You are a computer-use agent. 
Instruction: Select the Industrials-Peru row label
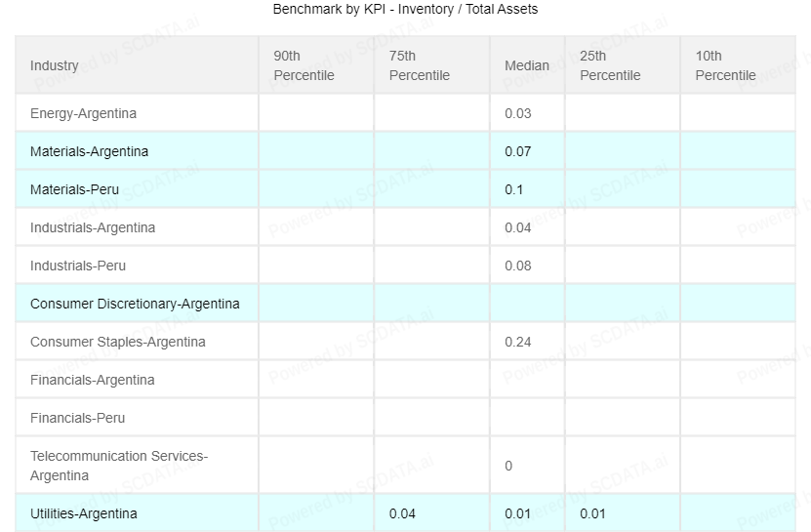pyautogui.click(x=78, y=266)
